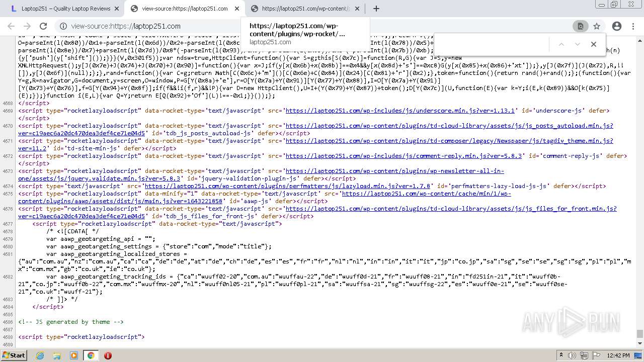Open the js_files_for_front.min.js link
Viewport: 644px width, 362px height.
tap(317, 212)
